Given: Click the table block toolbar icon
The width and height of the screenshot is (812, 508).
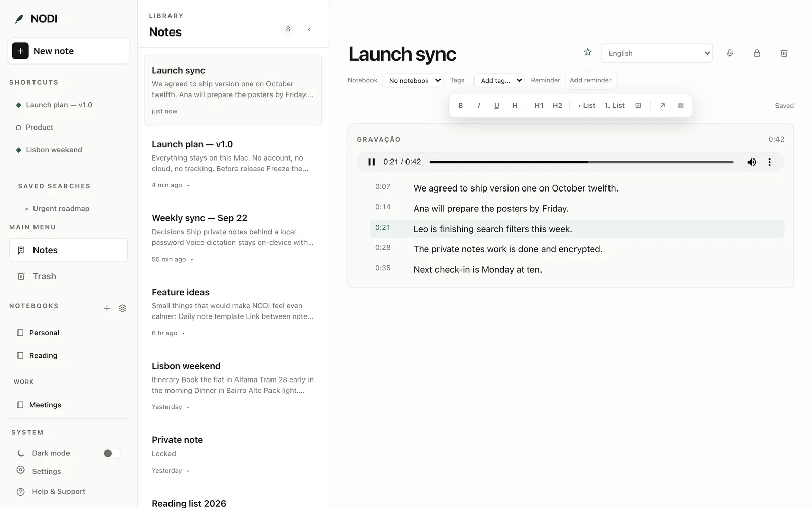Looking at the screenshot, I should pyautogui.click(x=681, y=106).
